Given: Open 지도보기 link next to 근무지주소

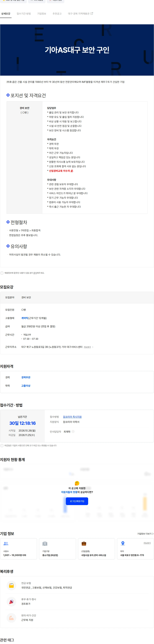Looking at the screenshot, I should click(87, 347).
